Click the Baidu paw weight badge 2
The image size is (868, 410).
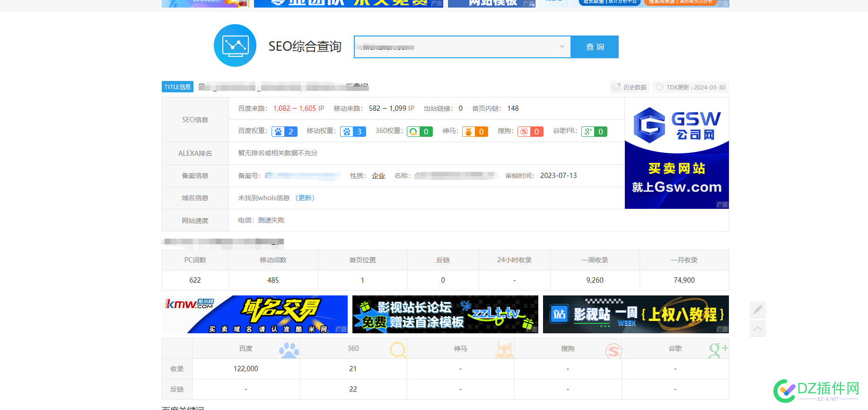point(284,132)
